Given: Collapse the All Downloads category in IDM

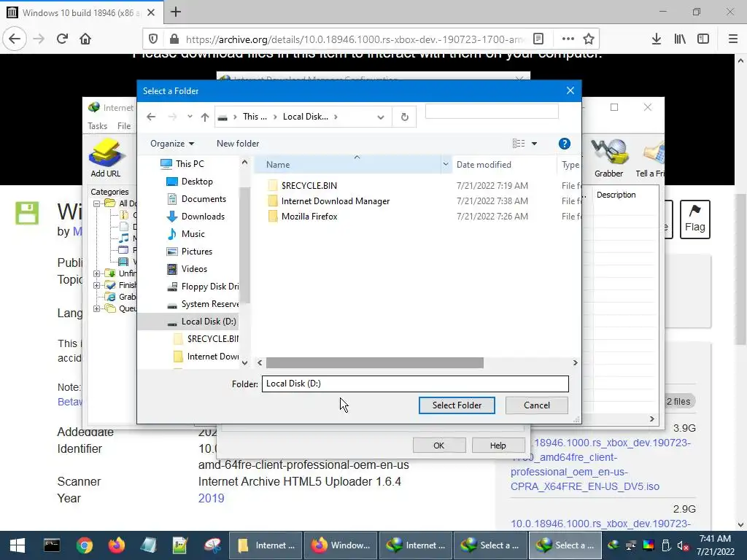Looking at the screenshot, I should pyautogui.click(x=97, y=203).
